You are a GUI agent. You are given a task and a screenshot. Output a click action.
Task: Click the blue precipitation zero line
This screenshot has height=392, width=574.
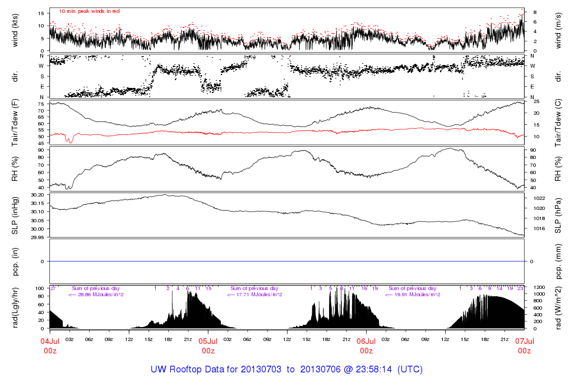point(287,262)
